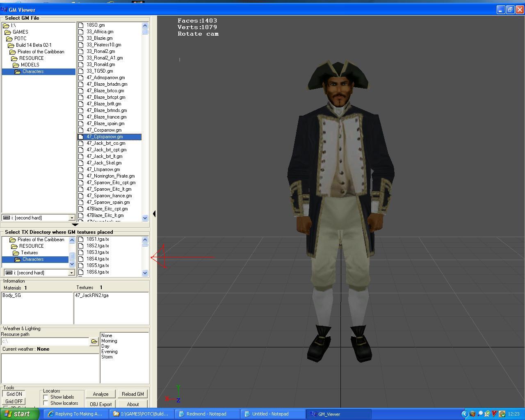Open the TX directory drive dropdown
525x420 pixels.
click(71, 273)
